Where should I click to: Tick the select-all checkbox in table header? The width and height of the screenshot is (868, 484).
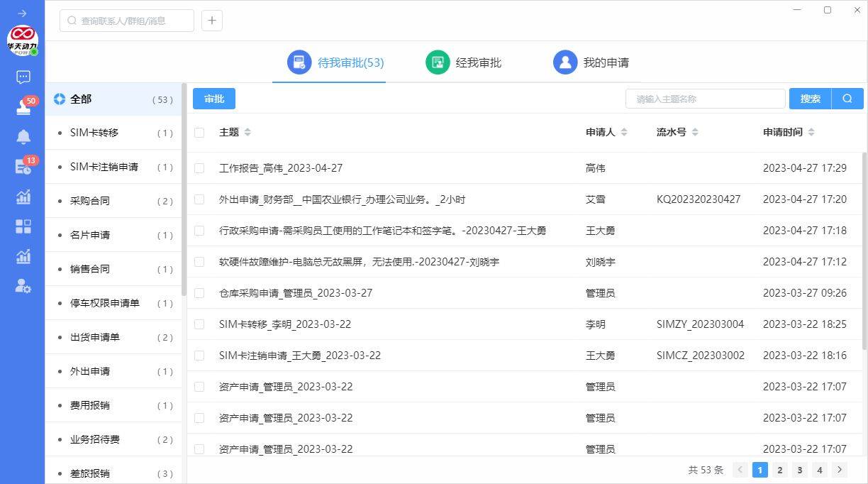tap(199, 133)
